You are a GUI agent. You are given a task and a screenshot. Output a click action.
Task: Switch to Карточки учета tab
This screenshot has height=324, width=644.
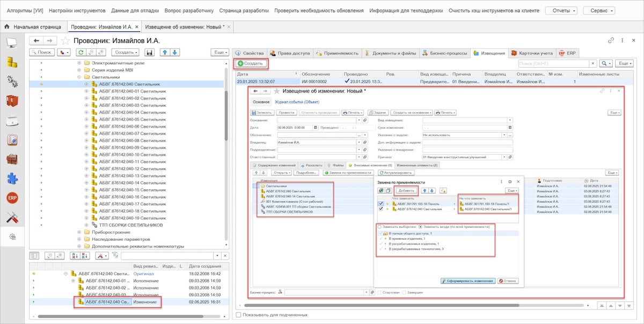[532, 53]
